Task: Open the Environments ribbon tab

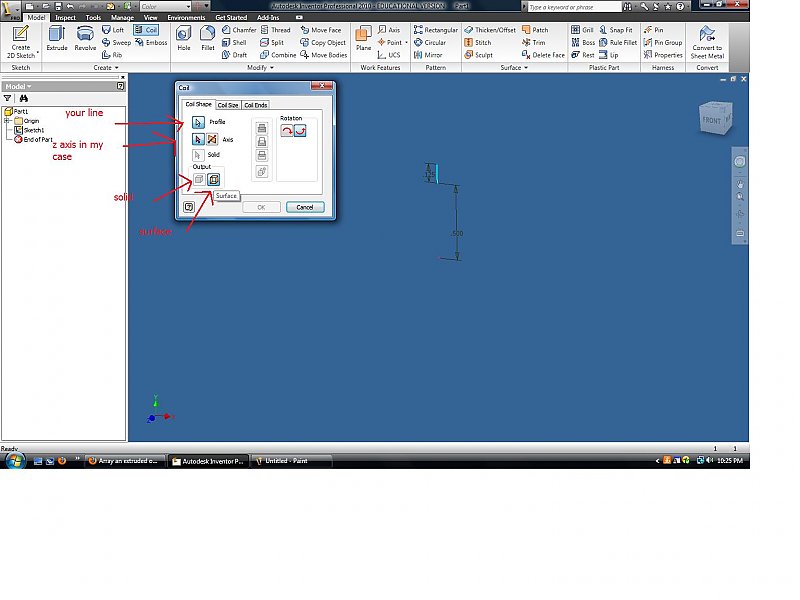Action: (186, 17)
